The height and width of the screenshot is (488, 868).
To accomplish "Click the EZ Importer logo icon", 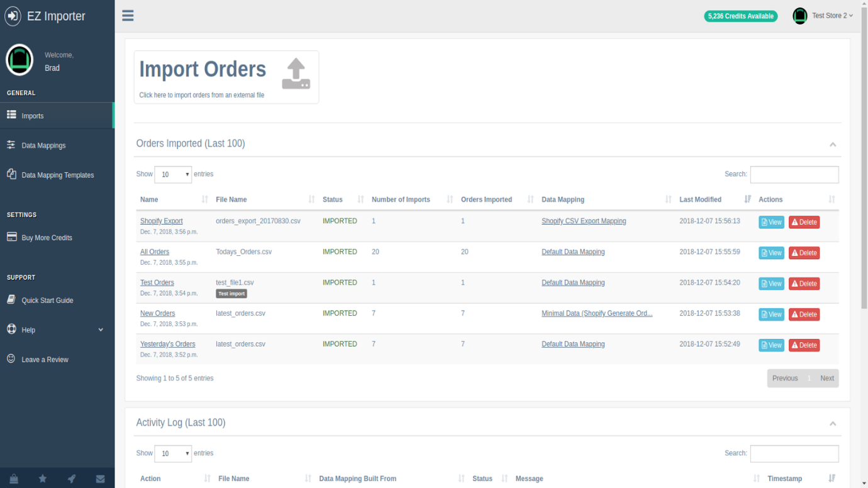I will point(13,16).
